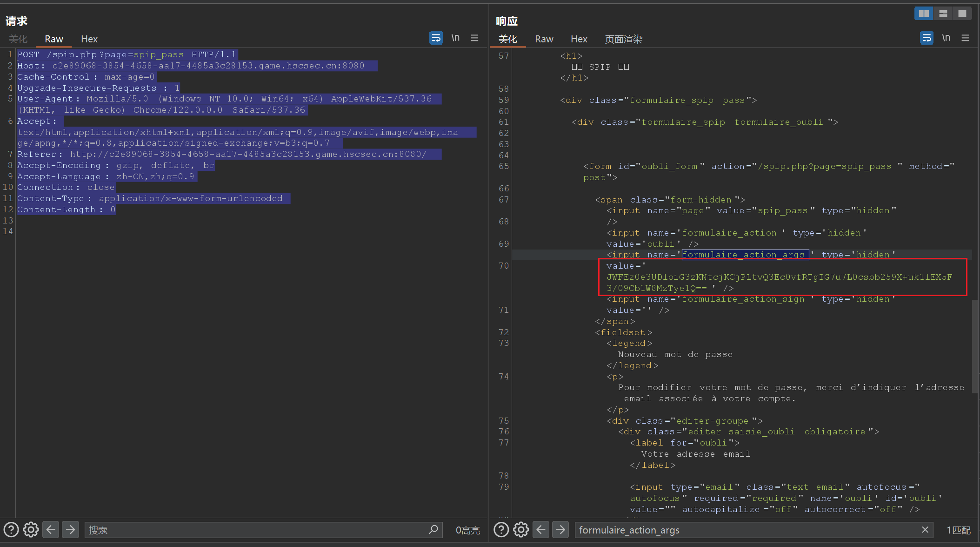Click the response pane vertical scrollbar

click(975, 347)
